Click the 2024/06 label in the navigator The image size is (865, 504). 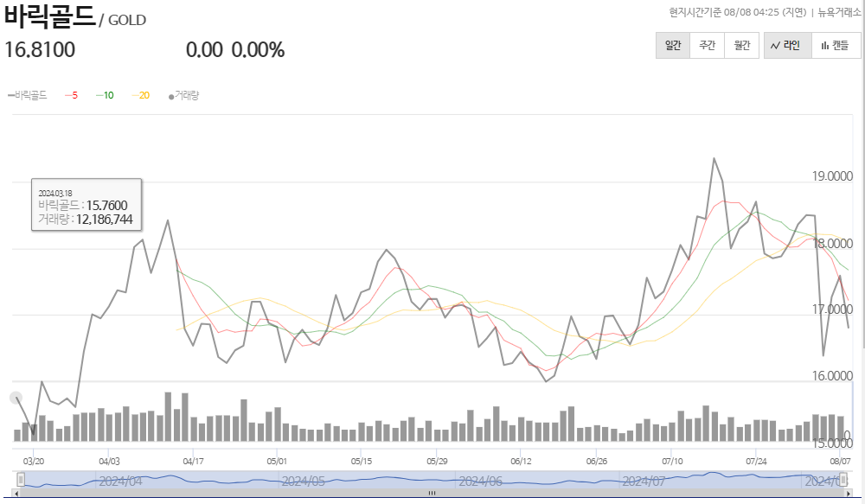pos(480,481)
